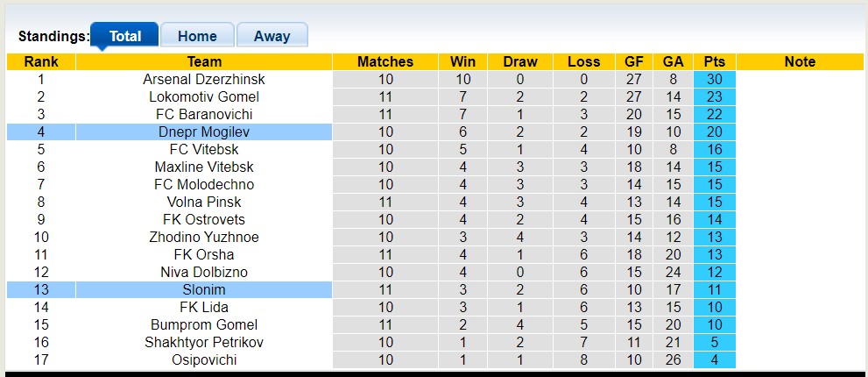Click the highlighted Dnepr Mogilev team
Screen dimensions: 868x377
coord(204,132)
